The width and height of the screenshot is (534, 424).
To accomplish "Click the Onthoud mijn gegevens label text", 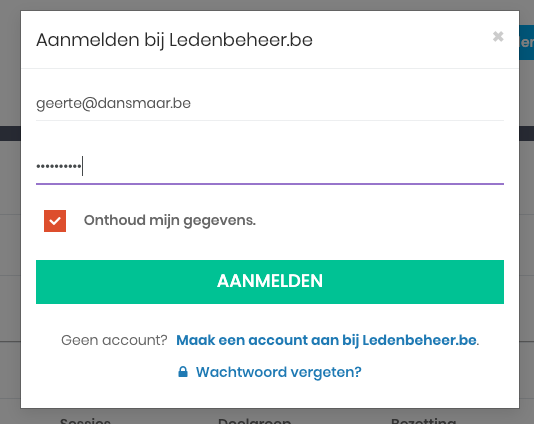I will pos(170,220).
